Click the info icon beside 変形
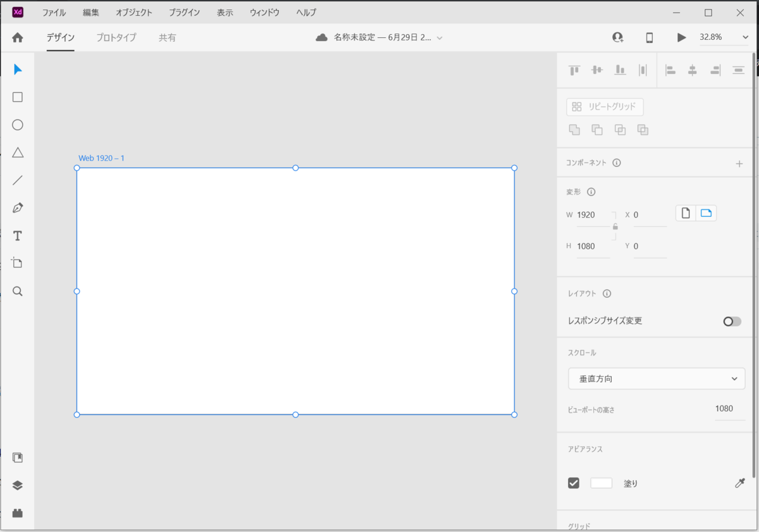759x532 pixels. pos(591,192)
